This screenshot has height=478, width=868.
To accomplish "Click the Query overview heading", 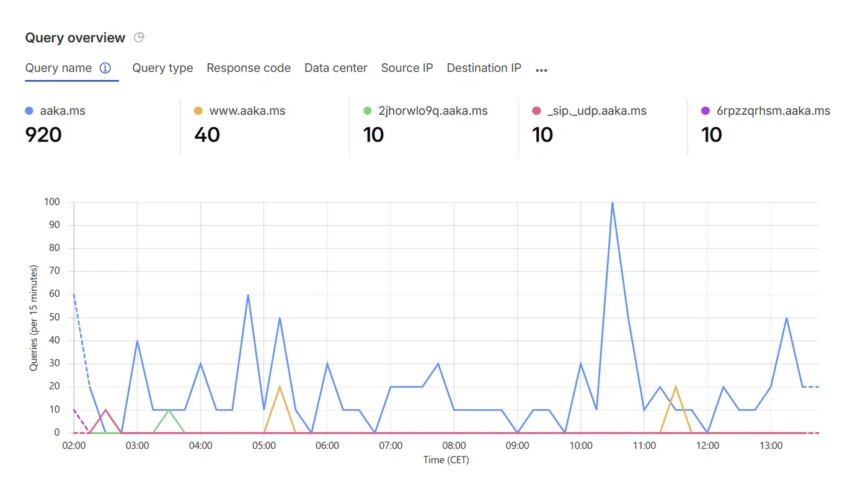I will (75, 38).
